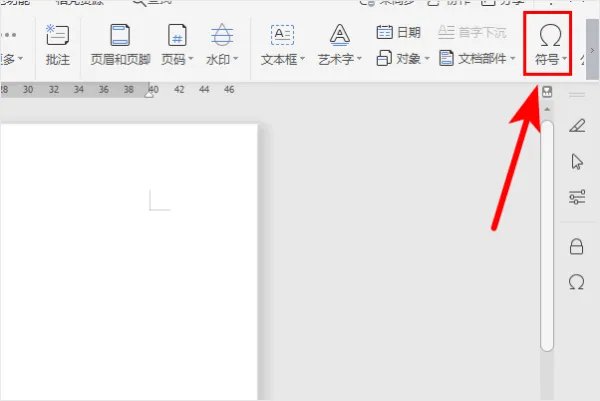Click the 页码 page number icon
The height and width of the screenshot is (401, 600).
(x=177, y=35)
